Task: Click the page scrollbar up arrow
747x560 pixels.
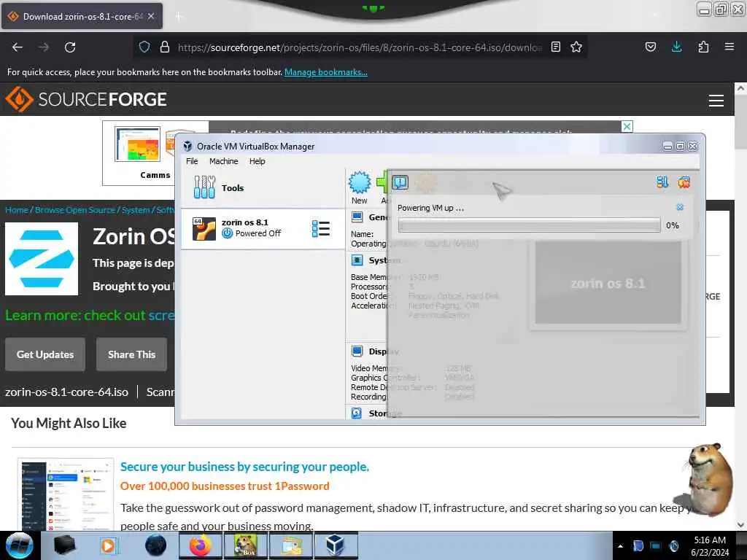Action: pos(740,88)
